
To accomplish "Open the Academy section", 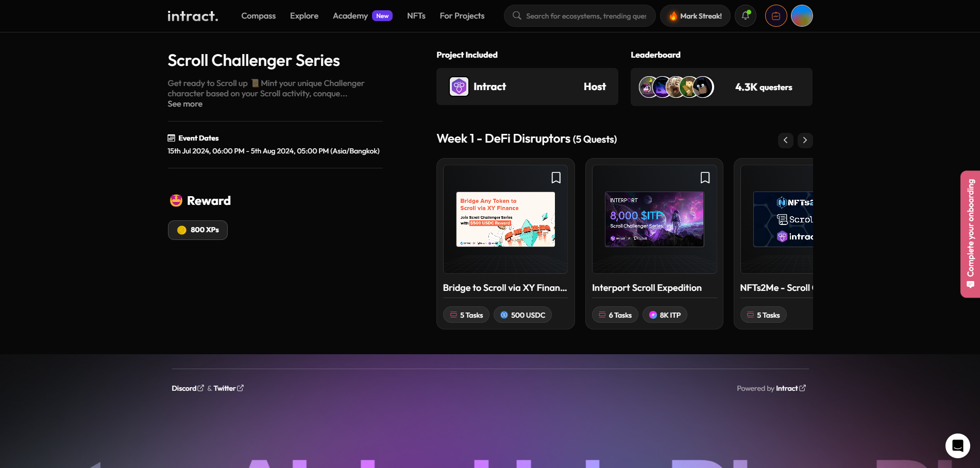I will click(350, 16).
